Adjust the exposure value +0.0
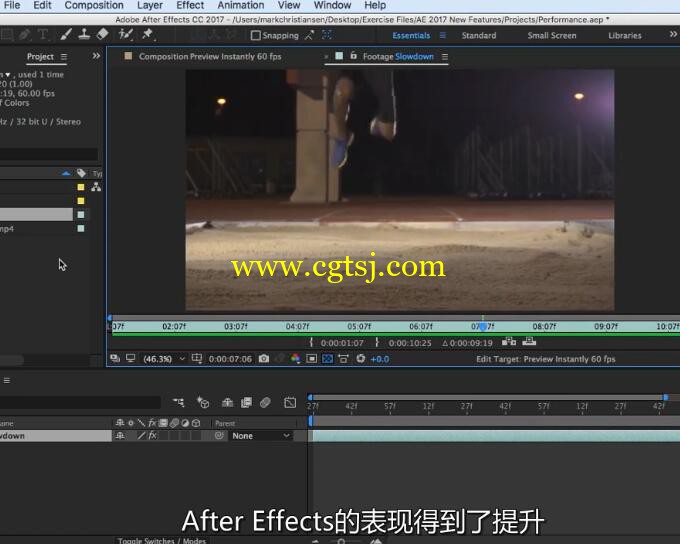 379,359
